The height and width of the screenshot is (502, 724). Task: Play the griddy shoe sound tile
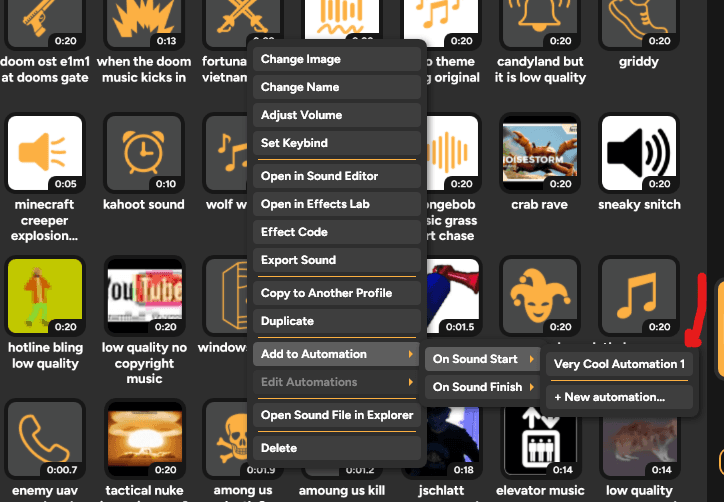pyautogui.click(x=639, y=23)
